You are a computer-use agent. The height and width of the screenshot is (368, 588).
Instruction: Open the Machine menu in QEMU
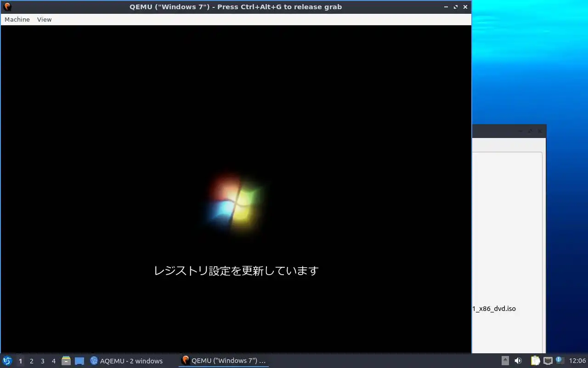(17, 19)
